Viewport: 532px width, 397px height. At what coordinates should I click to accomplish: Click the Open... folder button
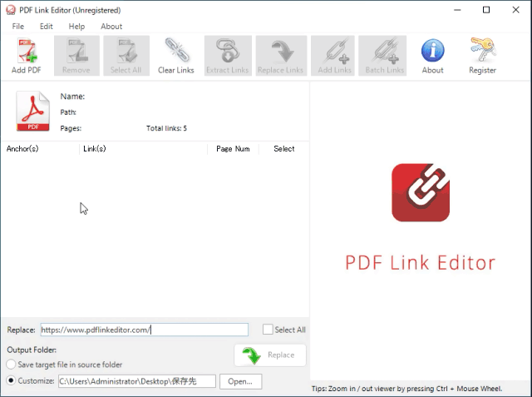[x=240, y=381]
